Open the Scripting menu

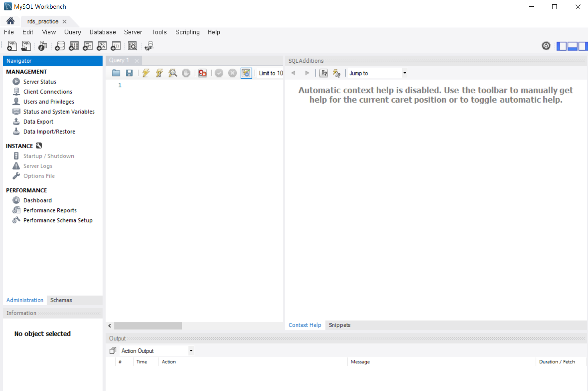click(187, 32)
